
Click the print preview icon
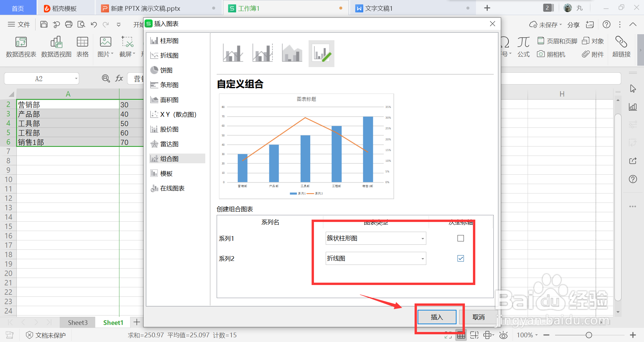[81, 24]
